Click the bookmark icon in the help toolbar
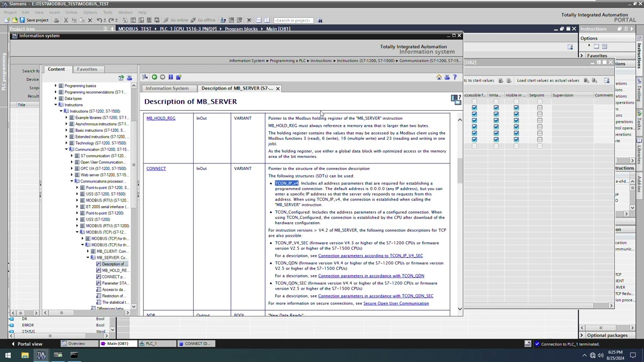This screenshot has height=362, width=644. pyautogui.click(x=179, y=77)
